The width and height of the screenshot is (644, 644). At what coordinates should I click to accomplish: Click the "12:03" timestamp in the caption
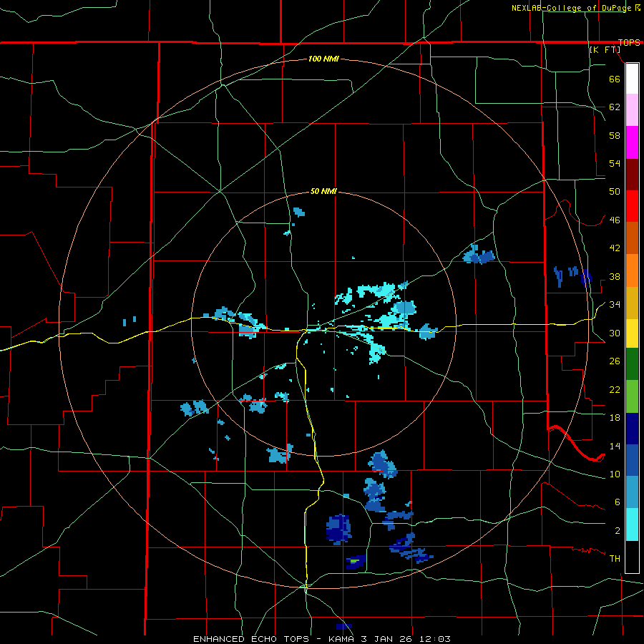[x=435, y=639]
